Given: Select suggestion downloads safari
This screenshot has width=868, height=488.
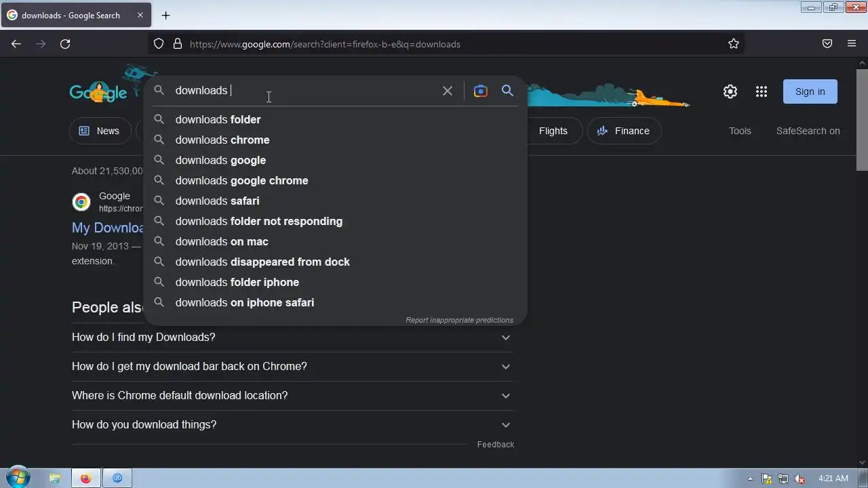Looking at the screenshot, I should tap(335, 201).
